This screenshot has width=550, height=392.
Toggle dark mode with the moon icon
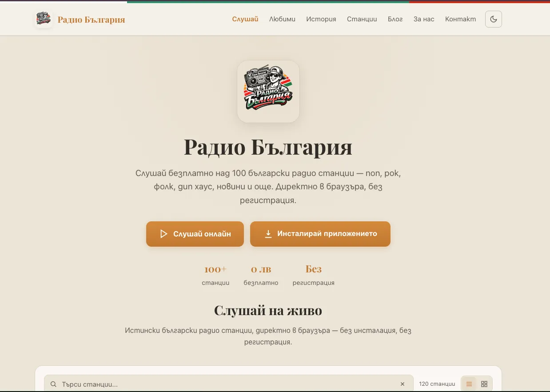click(494, 19)
